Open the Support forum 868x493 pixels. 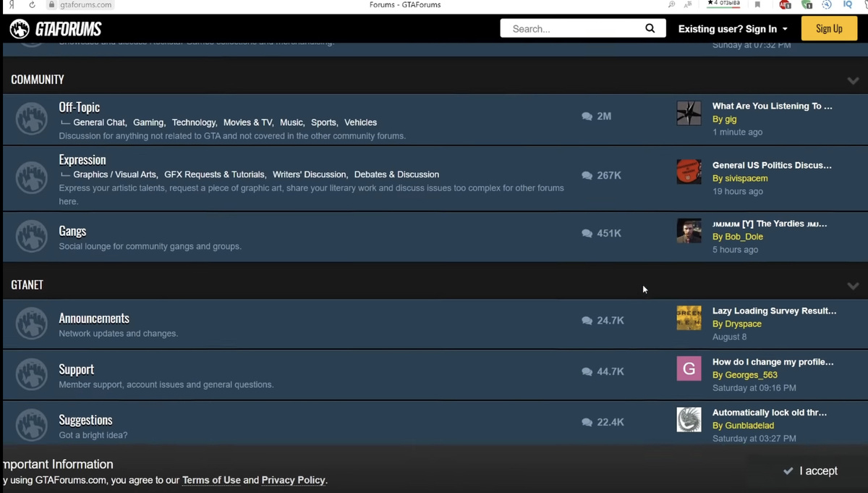[x=77, y=370]
